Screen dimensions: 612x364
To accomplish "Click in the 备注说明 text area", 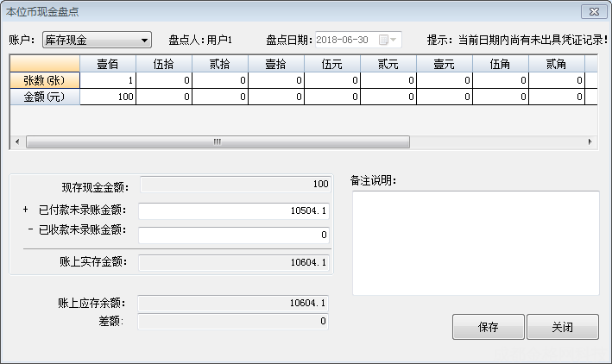I will pyautogui.click(x=475, y=243).
